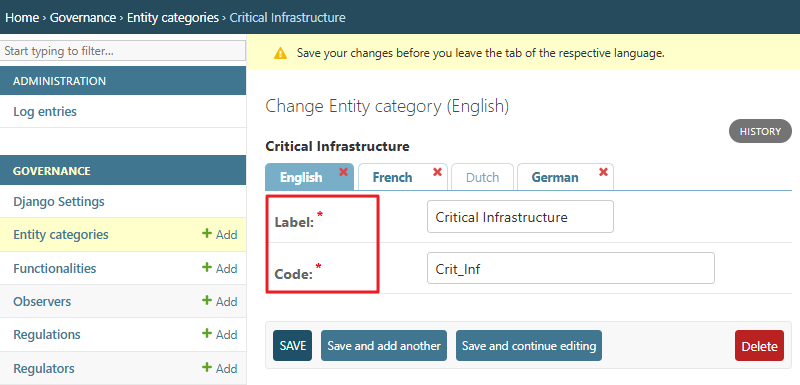Viewport: 800px width, 385px height.
Task: Click the 'Save your changes' warning message
Action: click(x=481, y=53)
